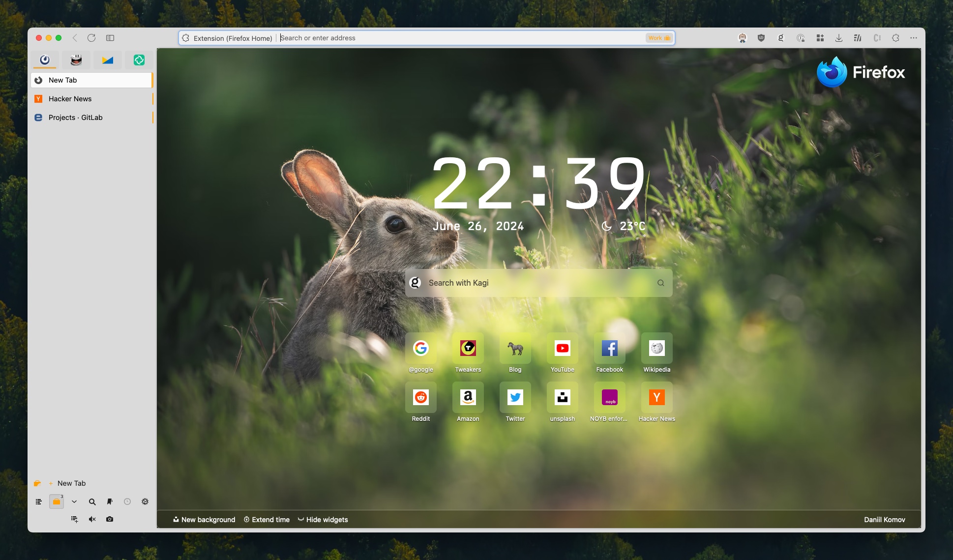Expand the chevron next to the Work panel
Screen dimensions: 953x560
tap(74, 501)
